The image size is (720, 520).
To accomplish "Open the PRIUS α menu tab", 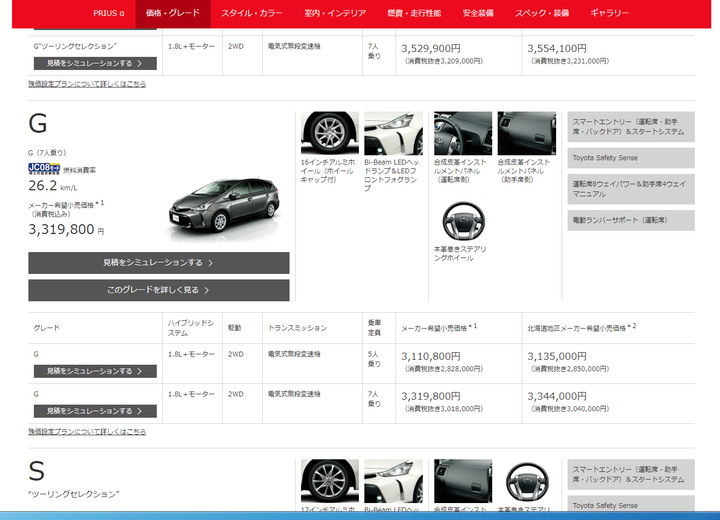I will [108, 13].
